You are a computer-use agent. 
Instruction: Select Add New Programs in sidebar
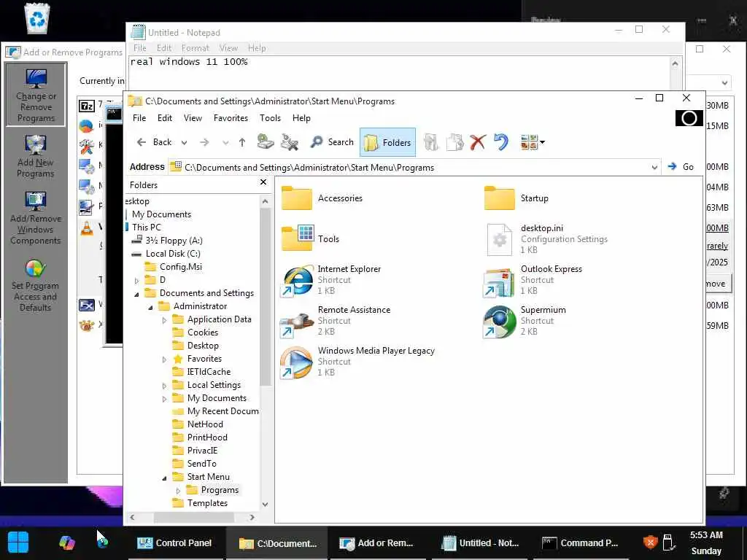coord(36,156)
